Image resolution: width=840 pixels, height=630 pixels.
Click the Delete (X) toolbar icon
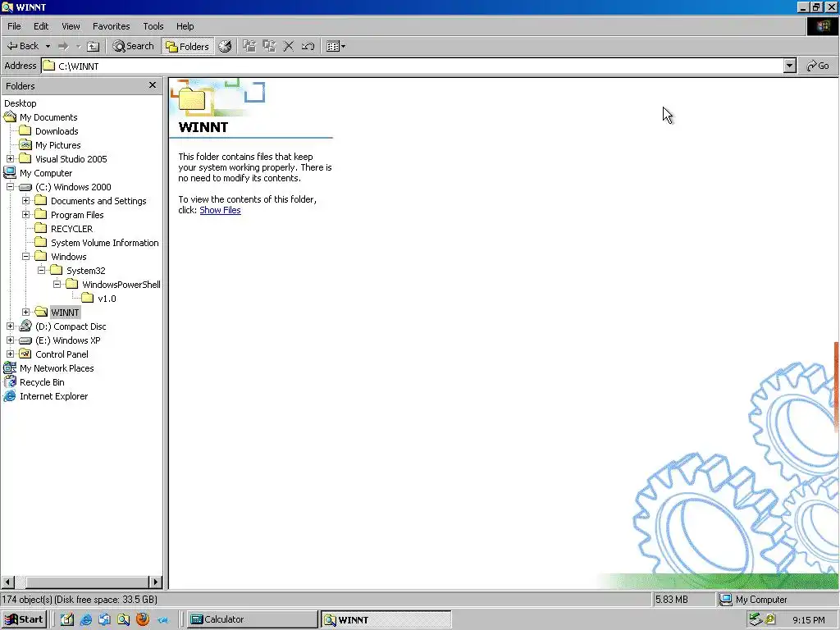(x=288, y=46)
